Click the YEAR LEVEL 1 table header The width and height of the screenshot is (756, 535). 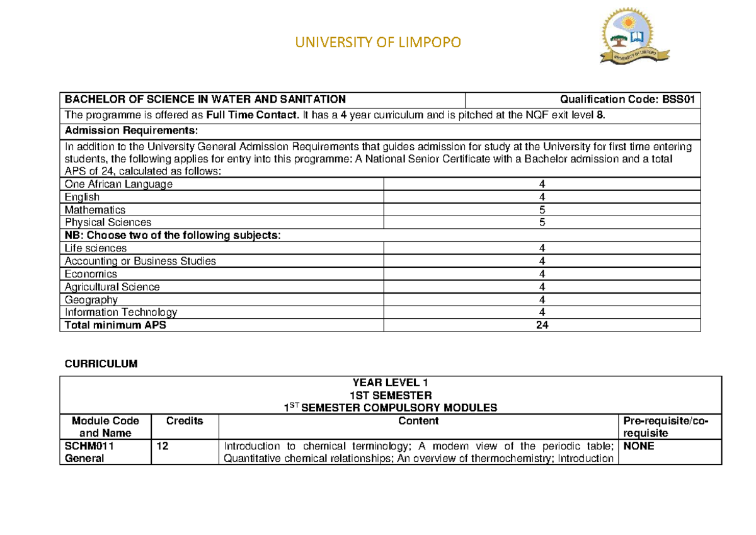pyautogui.click(x=390, y=383)
